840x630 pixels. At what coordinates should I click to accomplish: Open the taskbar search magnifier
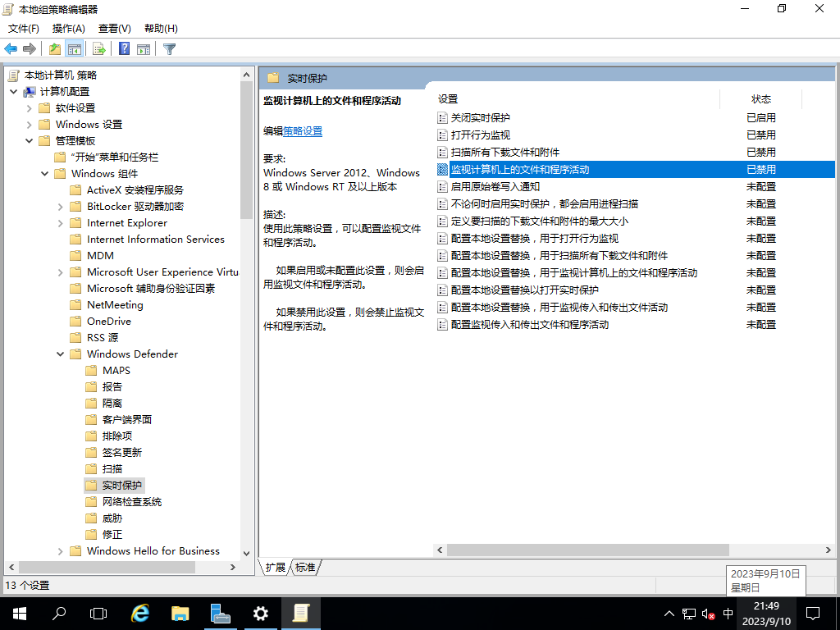58,614
